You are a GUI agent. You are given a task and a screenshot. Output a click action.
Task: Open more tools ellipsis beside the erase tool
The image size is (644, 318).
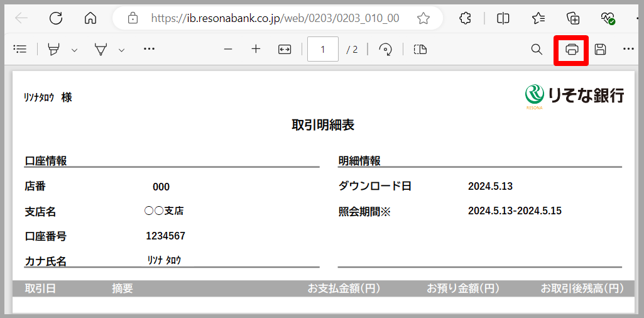[149, 49]
